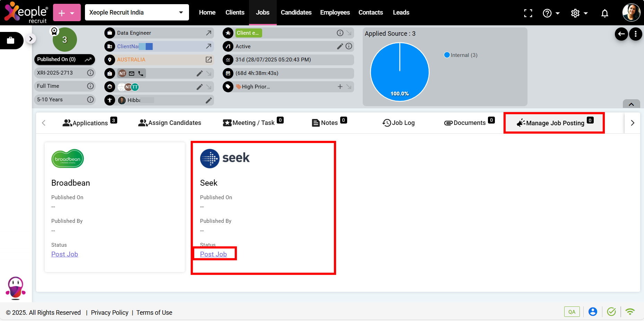This screenshot has width=644, height=321.
Task: Show info for 5-10 Years
Action: [x=90, y=100]
